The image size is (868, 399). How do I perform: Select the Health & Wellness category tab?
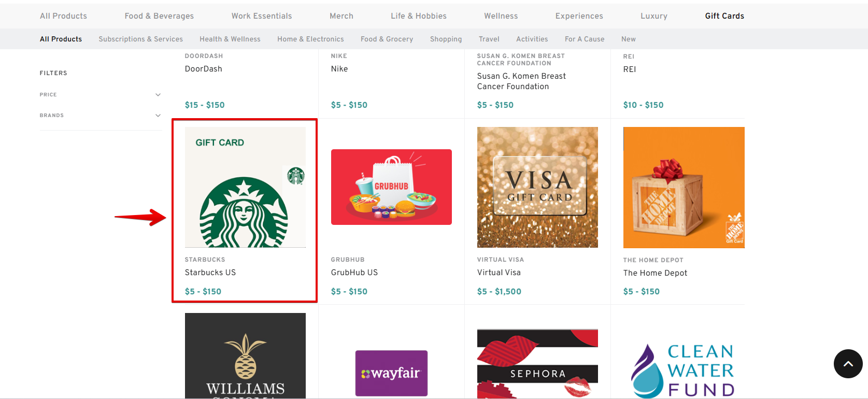tap(230, 39)
